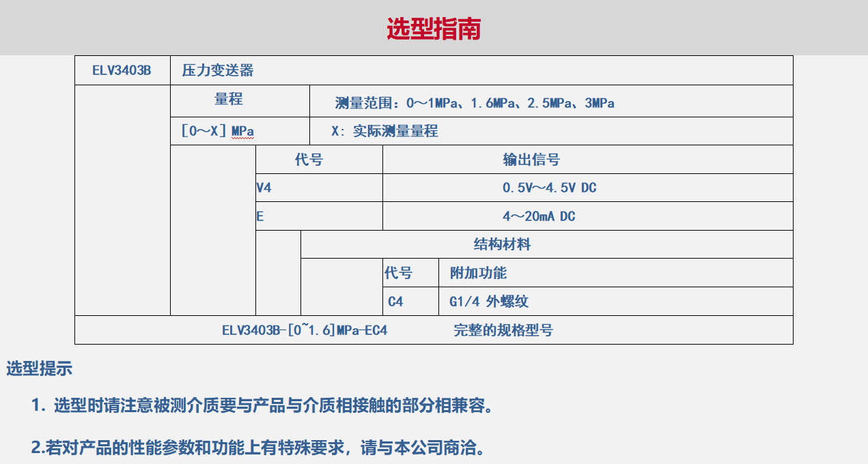Image resolution: width=868 pixels, height=464 pixels.
Task: Click the 测量范围 values text
Action: pos(475,103)
